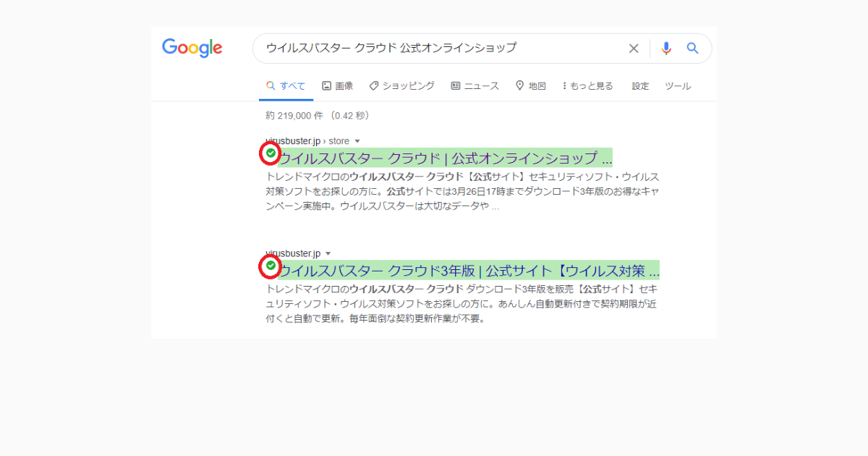Open the ショッピング tab
868x456 pixels.
click(x=401, y=85)
